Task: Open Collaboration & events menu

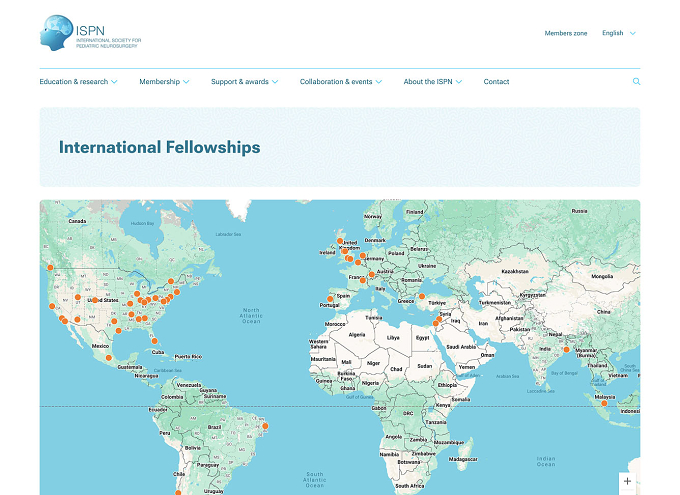Action: click(340, 82)
